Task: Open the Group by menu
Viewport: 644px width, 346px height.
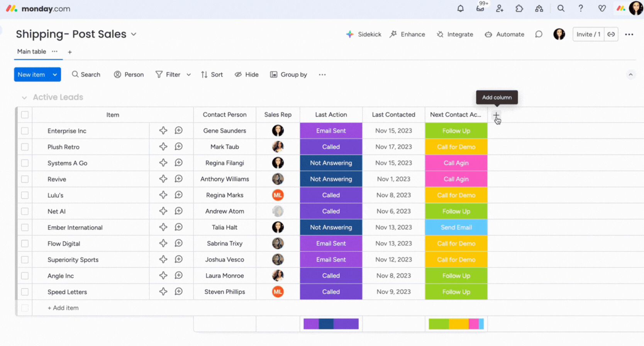Action: click(288, 75)
